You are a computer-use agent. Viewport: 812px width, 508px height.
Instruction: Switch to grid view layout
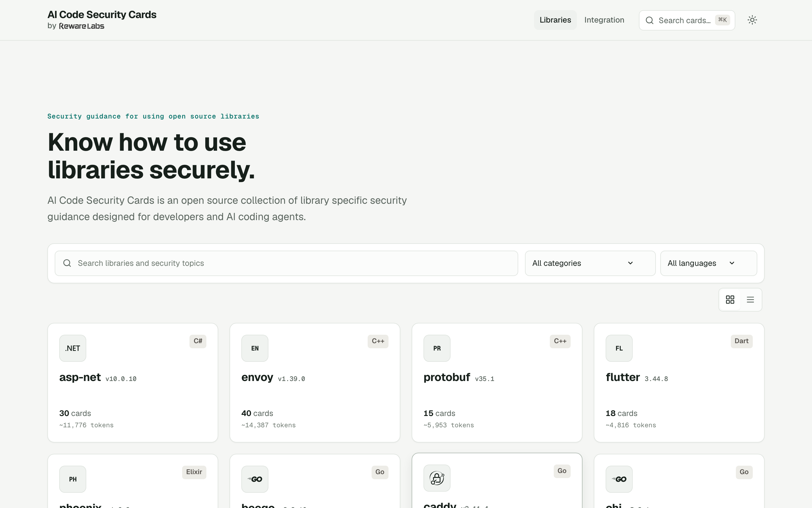tap(730, 299)
